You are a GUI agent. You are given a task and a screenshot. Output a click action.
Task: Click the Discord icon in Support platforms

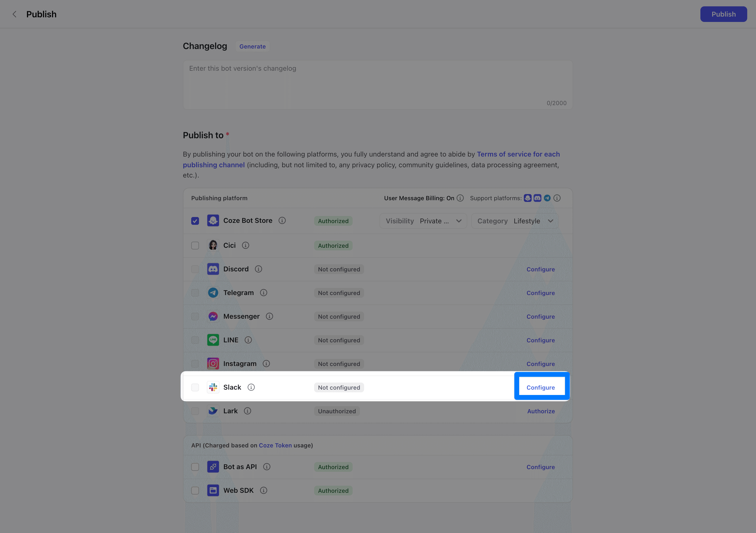(x=537, y=198)
